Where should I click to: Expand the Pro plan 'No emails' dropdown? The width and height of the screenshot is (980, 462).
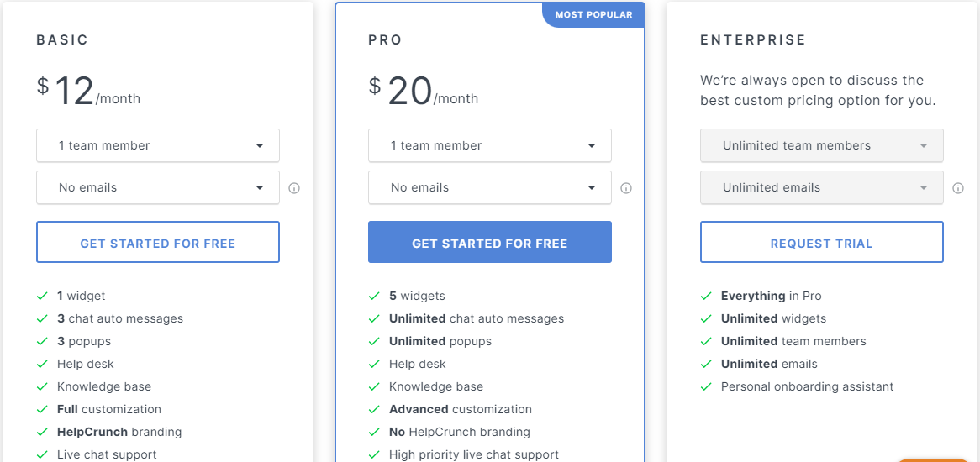(x=489, y=187)
